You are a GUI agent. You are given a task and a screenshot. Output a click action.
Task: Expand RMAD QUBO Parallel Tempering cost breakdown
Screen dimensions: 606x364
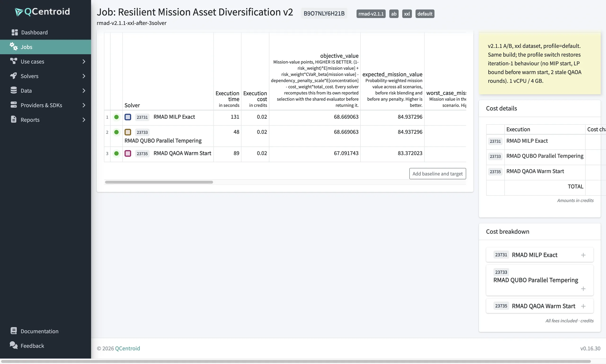(583, 289)
